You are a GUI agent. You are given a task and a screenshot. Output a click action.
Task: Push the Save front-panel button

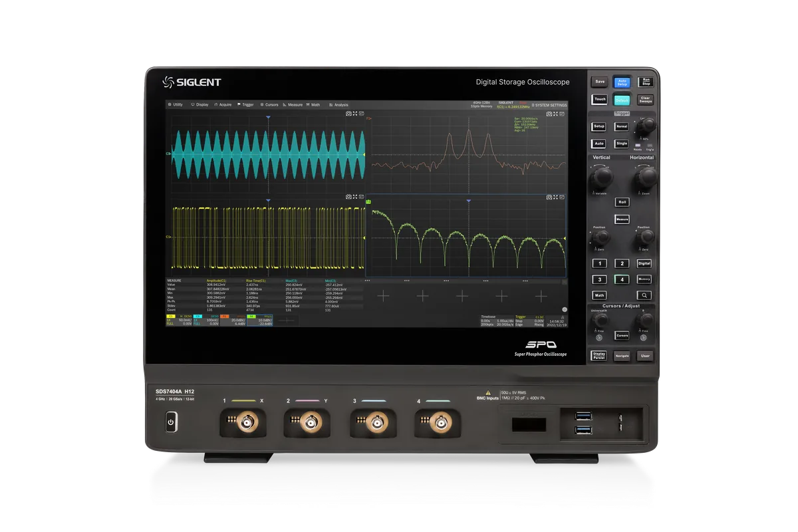600,82
